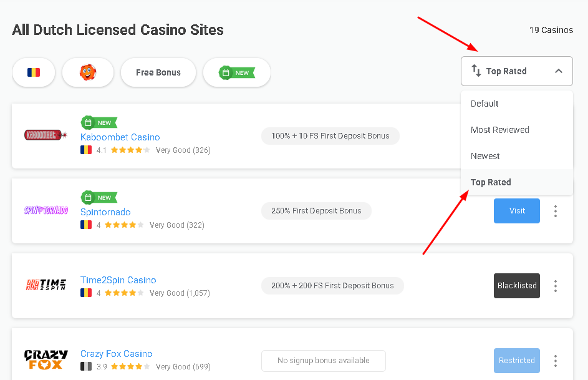Open the options menu next to Blacklisted
The width and height of the screenshot is (588, 380).
(x=555, y=285)
